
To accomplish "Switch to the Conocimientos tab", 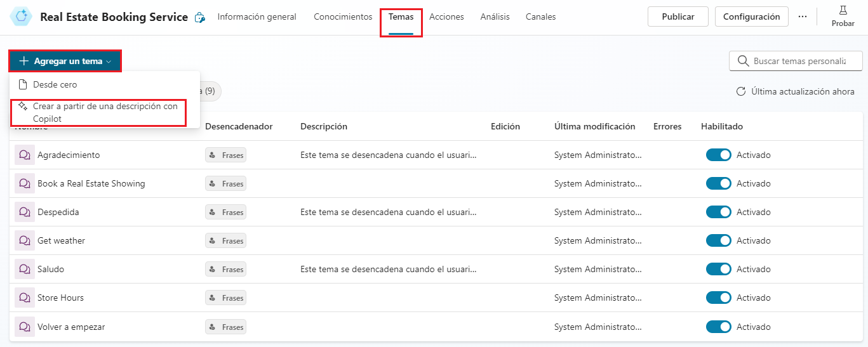I will 343,17.
